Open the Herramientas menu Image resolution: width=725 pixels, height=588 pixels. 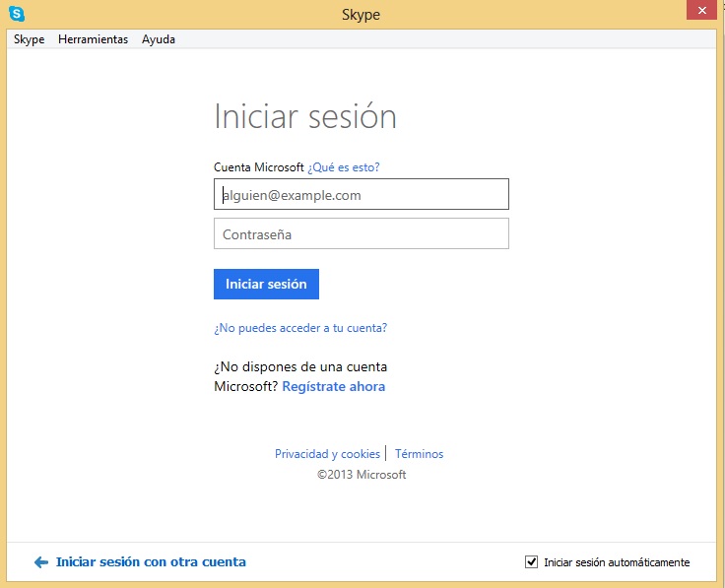coord(93,39)
